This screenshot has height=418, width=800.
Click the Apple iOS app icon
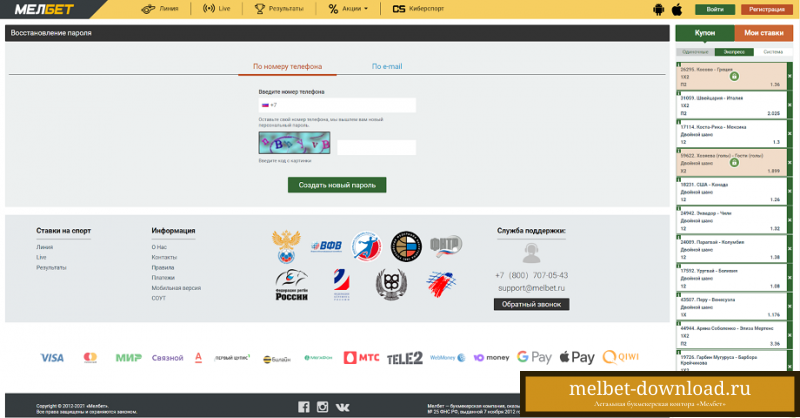[x=677, y=9]
